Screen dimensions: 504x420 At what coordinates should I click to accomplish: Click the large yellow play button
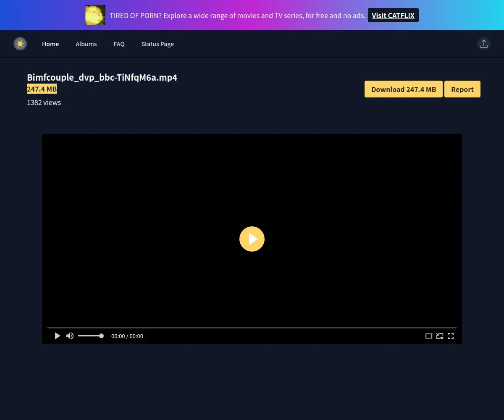[252, 239]
